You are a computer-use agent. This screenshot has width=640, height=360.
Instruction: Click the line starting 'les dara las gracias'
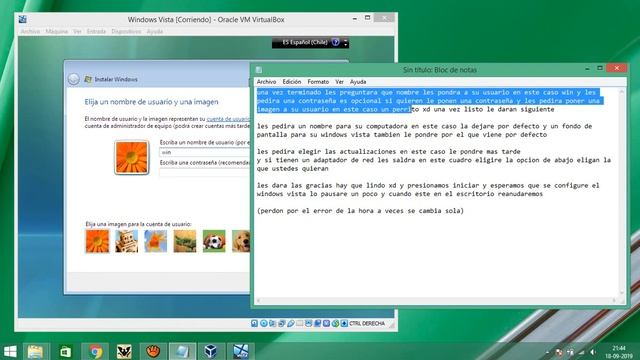point(428,185)
